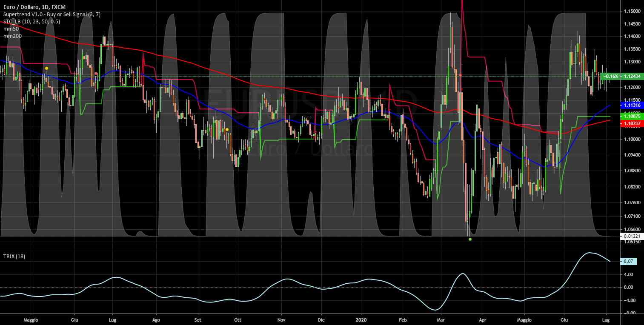Click the Ago month label on time axis
The image size is (644, 325).
156,319
